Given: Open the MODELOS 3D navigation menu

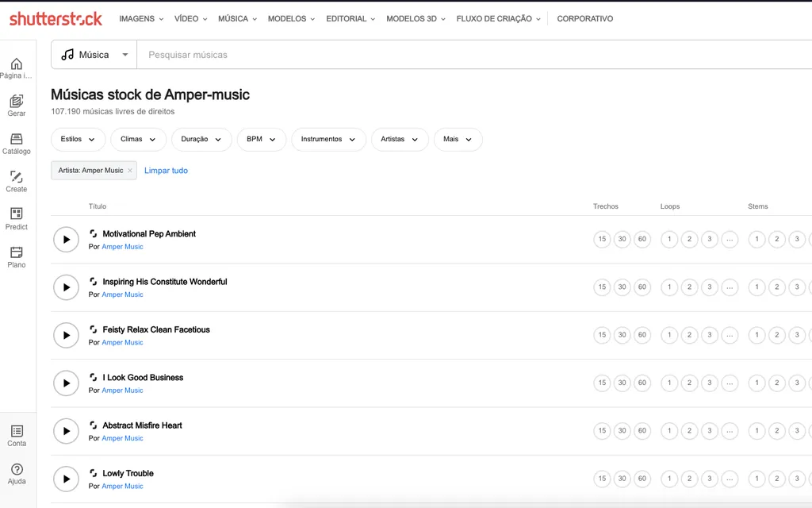Looking at the screenshot, I should click(416, 18).
